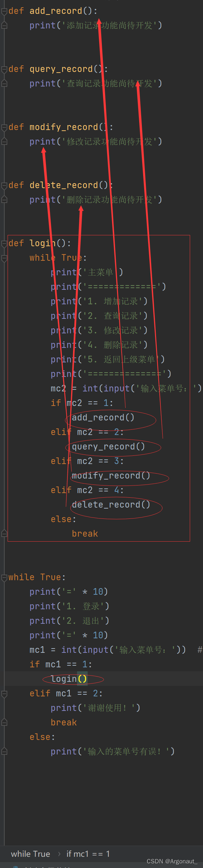
Task: Fold the while True loop inside login
Action: (x=4, y=258)
